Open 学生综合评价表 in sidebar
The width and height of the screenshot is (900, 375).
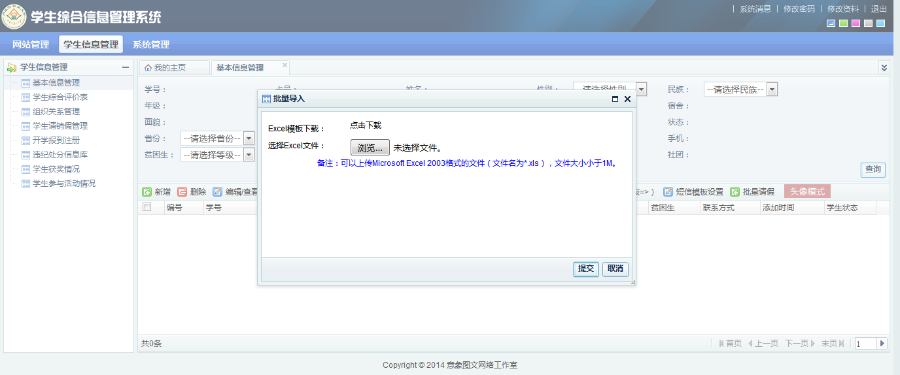click(x=60, y=97)
